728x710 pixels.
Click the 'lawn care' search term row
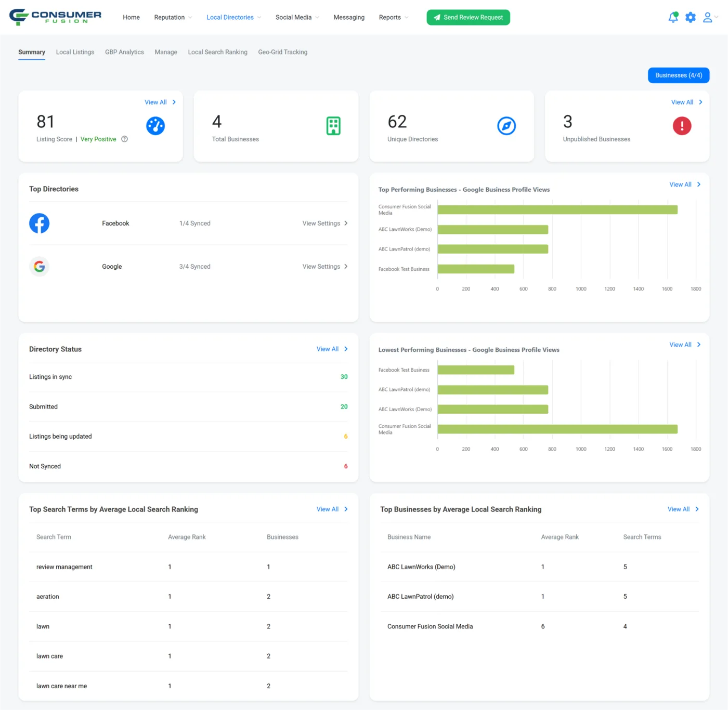tap(188, 656)
